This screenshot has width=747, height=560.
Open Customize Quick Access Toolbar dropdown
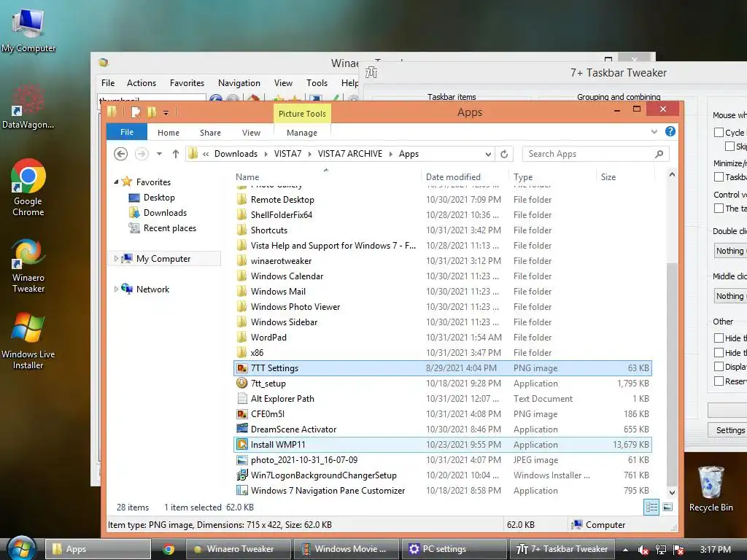(166, 113)
